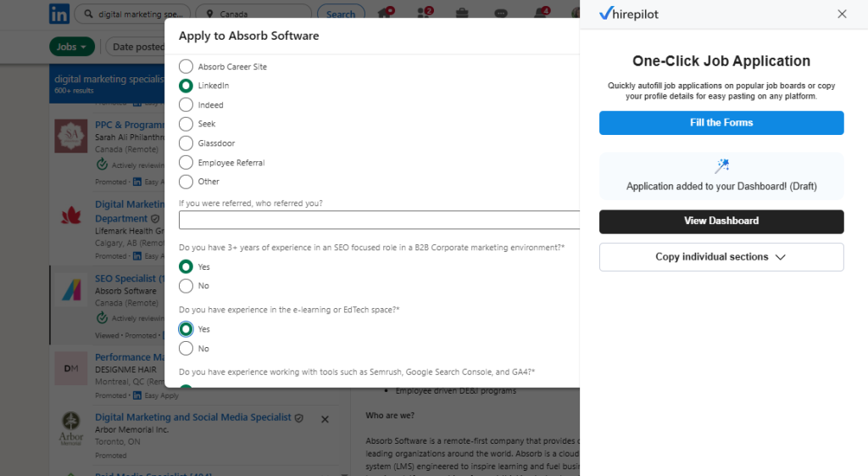868x476 pixels.
Task: Open the Digital Marketing Department job at Lifemark
Action: tap(130, 211)
